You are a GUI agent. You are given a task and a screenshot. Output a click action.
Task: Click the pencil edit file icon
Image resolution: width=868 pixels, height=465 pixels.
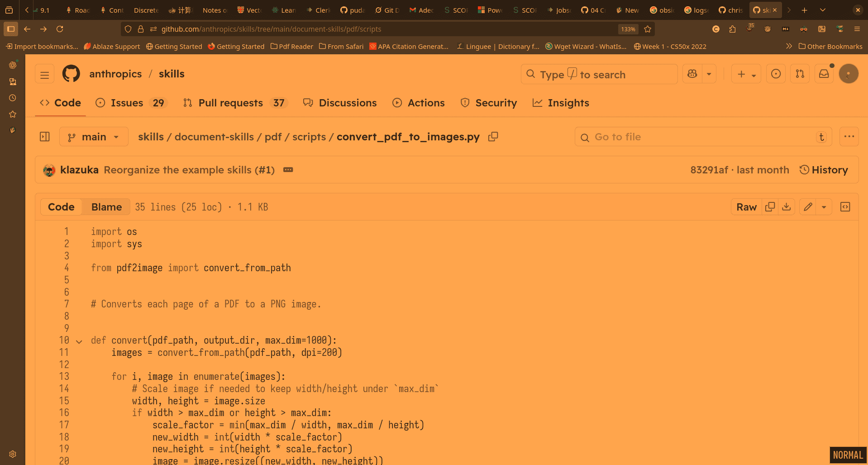point(808,207)
